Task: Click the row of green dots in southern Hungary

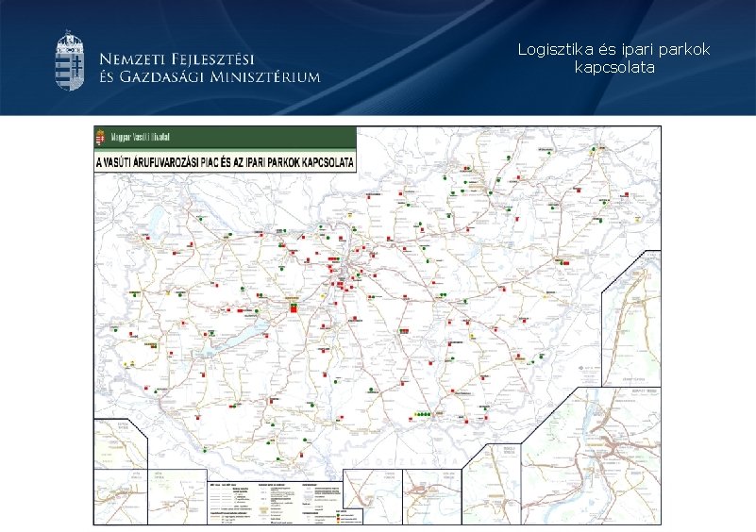Action: [423, 414]
